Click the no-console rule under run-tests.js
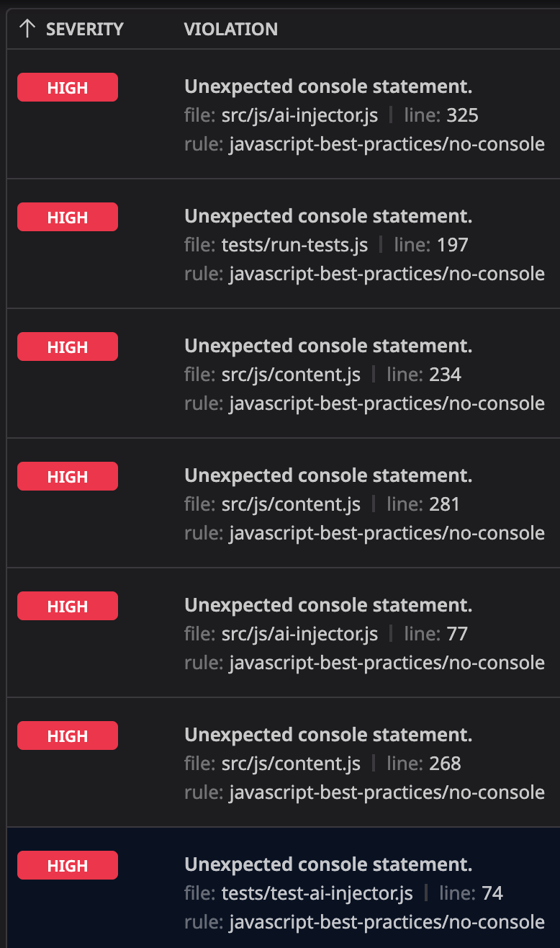560x948 pixels. click(387, 274)
